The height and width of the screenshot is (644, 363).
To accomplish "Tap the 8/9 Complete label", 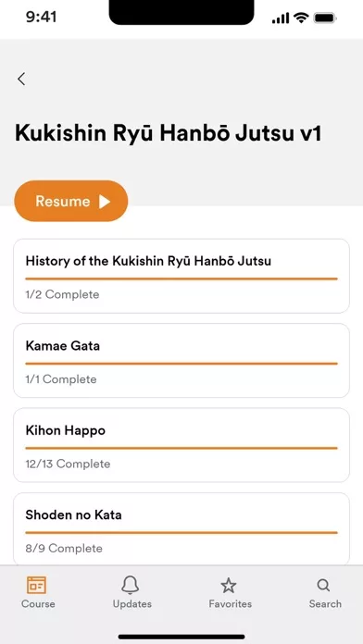I will (x=64, y=549).
